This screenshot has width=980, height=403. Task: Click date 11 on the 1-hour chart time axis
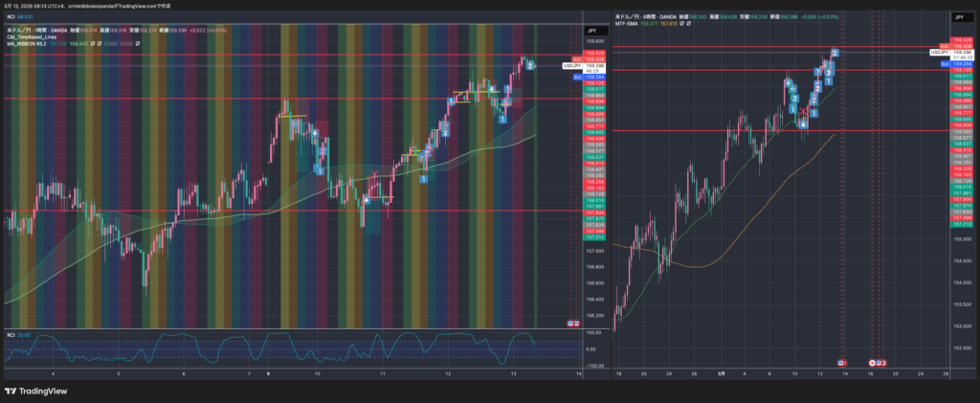[383, 372]
